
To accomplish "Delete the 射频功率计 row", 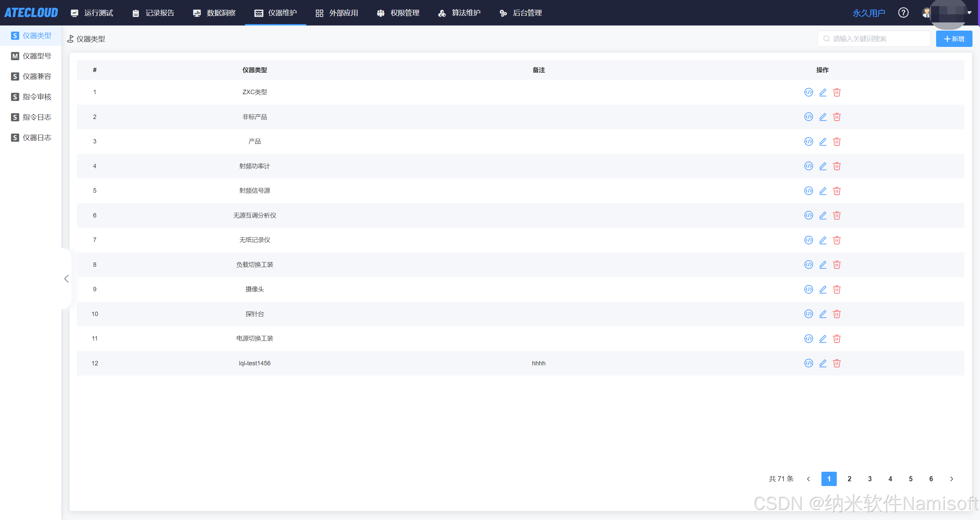I will pos(837,166).
